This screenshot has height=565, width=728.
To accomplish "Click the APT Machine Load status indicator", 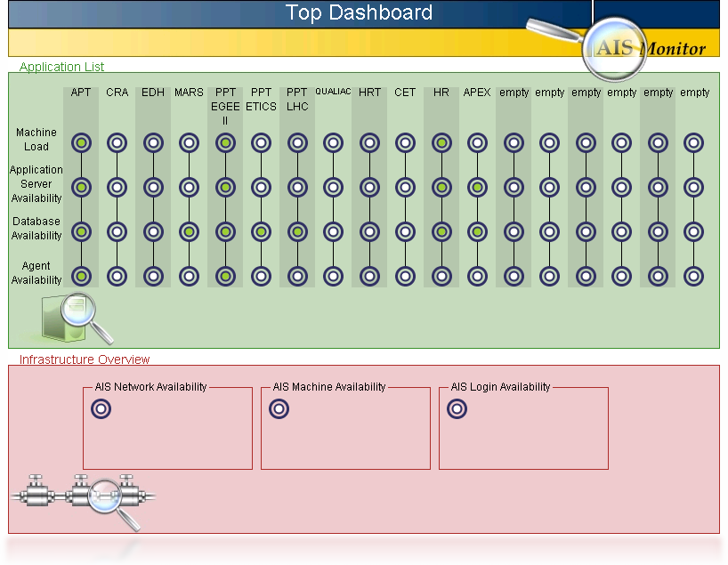I will (81, 142).
